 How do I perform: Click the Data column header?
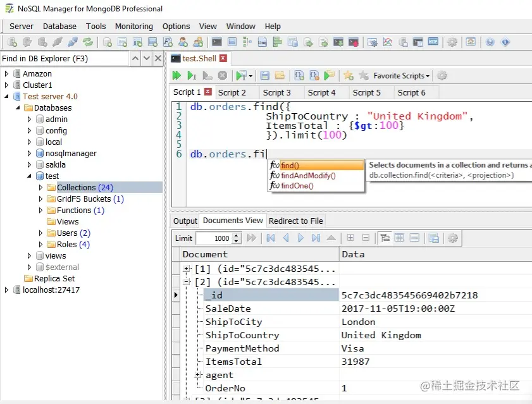pos(436,254)
